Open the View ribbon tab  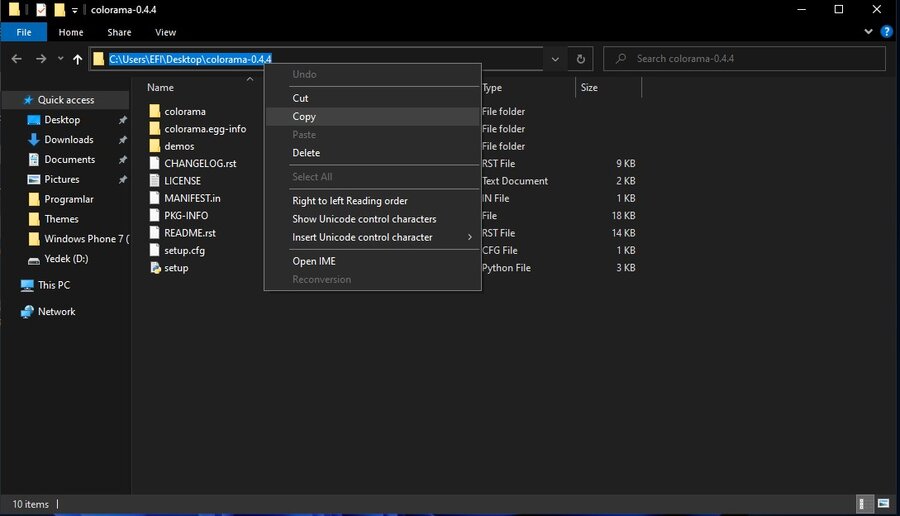tap(165, 32)
